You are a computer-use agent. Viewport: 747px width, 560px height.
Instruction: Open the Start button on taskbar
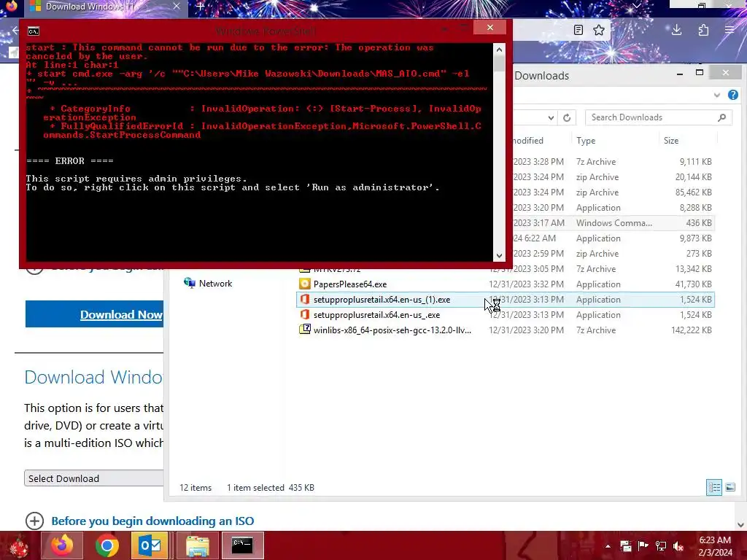[x=18, y=545]
